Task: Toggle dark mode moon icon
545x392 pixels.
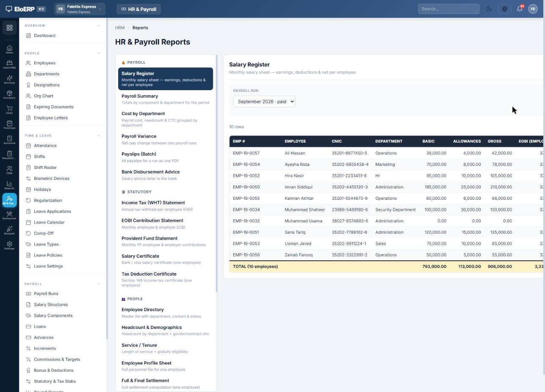Action: [489, 9]
